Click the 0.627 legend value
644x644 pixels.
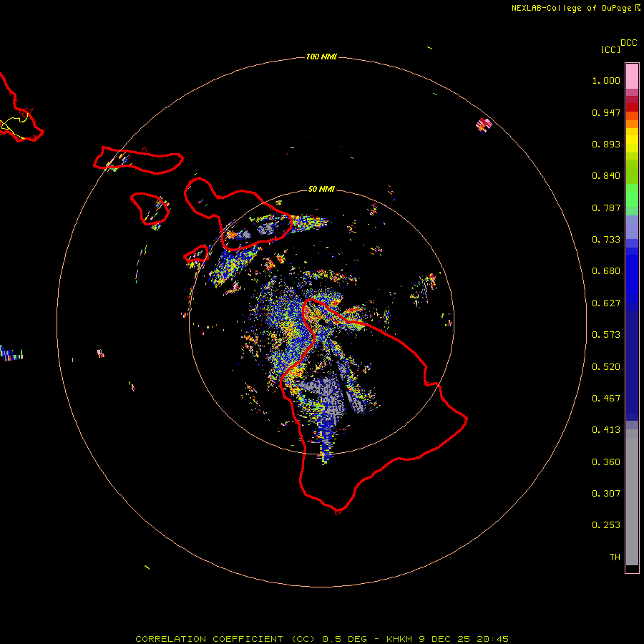[x=606, y=303]
